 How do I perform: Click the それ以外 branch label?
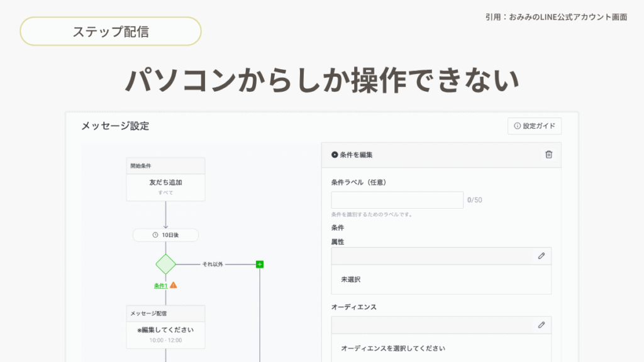(x=212, y=265)
